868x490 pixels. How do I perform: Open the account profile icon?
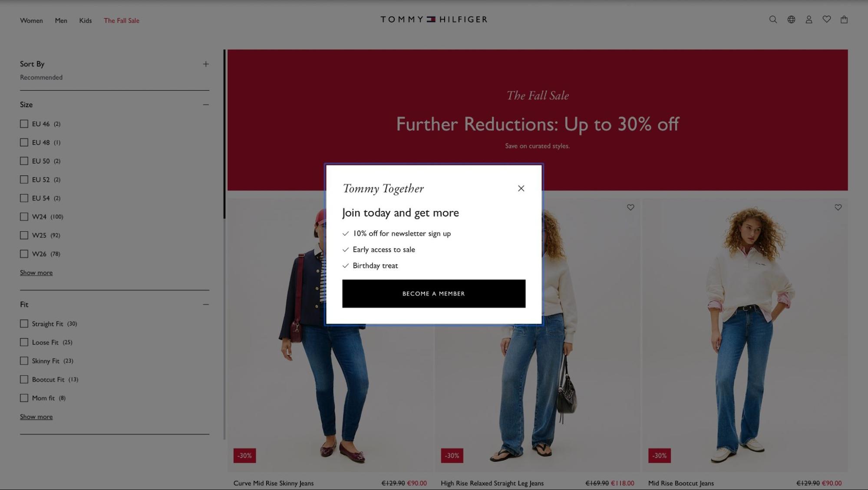tap(809, 20)
